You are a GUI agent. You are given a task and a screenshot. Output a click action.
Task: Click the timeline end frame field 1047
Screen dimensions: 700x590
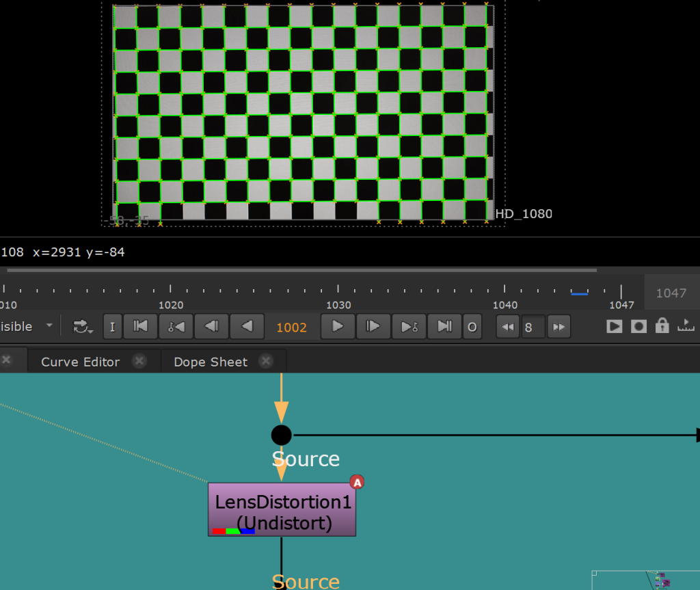click(671, 293)
